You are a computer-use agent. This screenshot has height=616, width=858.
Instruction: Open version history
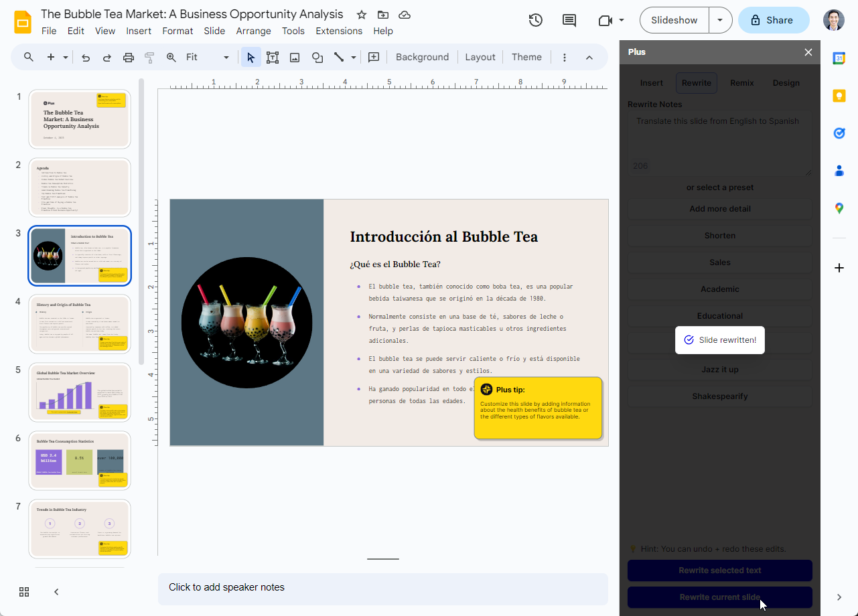tap(535, 20)
